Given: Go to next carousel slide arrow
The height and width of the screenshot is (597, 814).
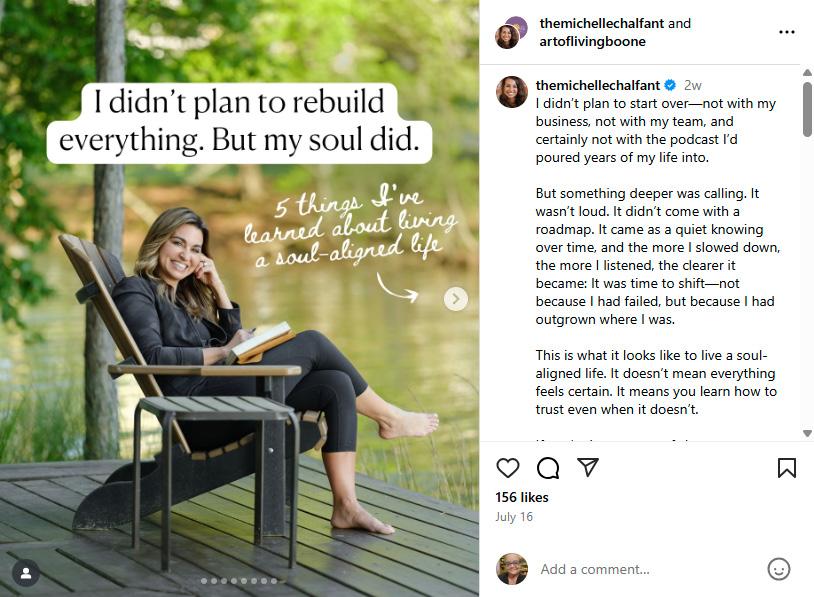Looking at the screenshot, I should click(456, 298).
